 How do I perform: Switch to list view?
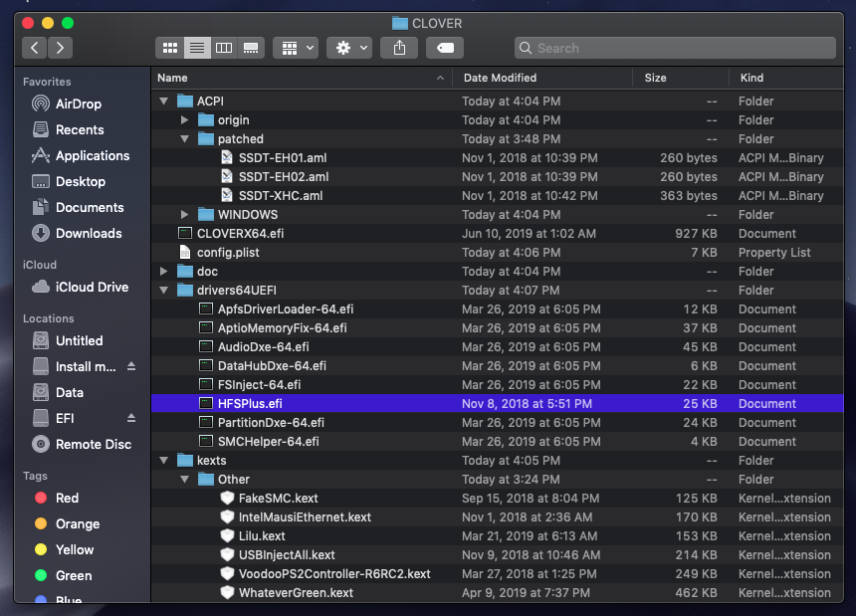coord(196,48)
